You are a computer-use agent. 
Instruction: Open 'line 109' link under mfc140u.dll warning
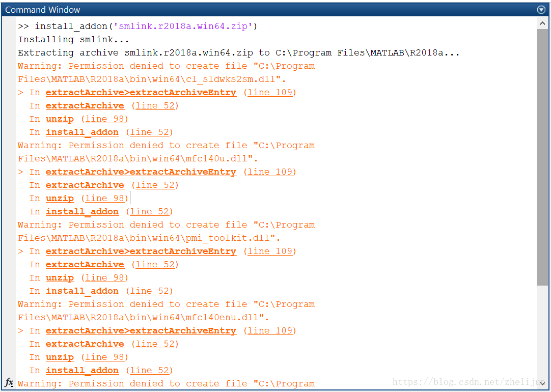[x=270, y=172]
